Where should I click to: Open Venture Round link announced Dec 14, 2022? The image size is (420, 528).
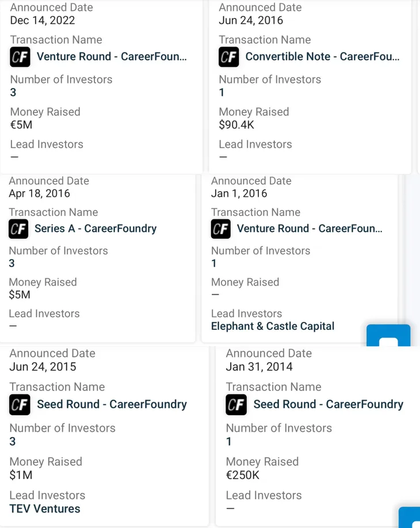(x=112, y=56)
